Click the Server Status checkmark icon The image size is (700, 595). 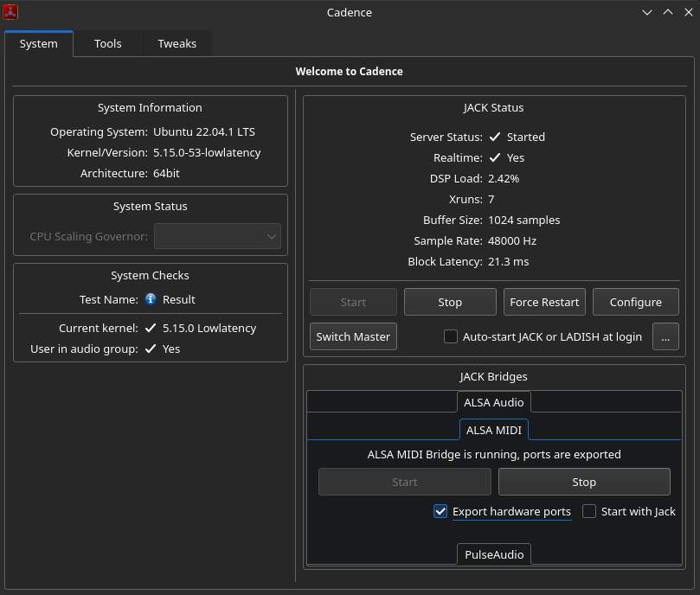coord(495,137)
